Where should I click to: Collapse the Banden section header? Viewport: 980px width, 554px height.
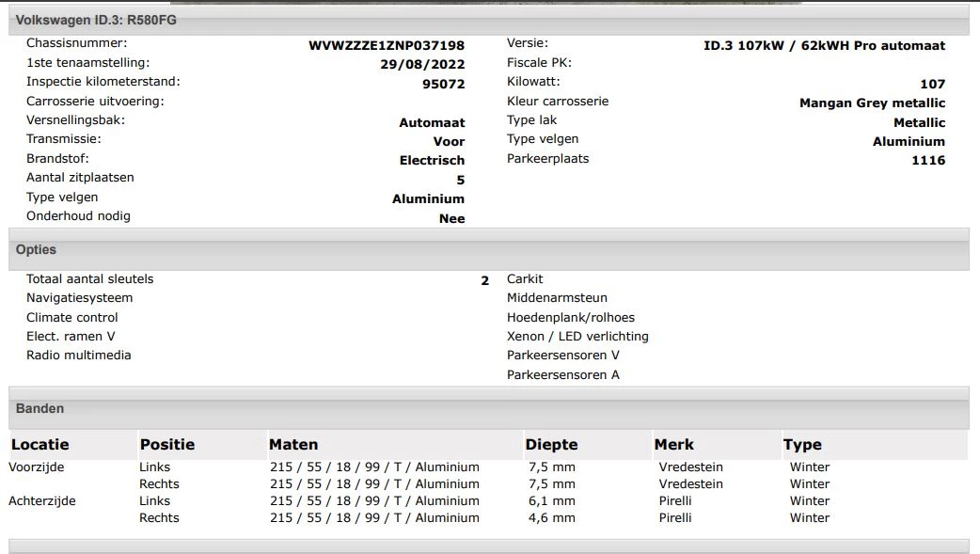[x=38, y=407]
